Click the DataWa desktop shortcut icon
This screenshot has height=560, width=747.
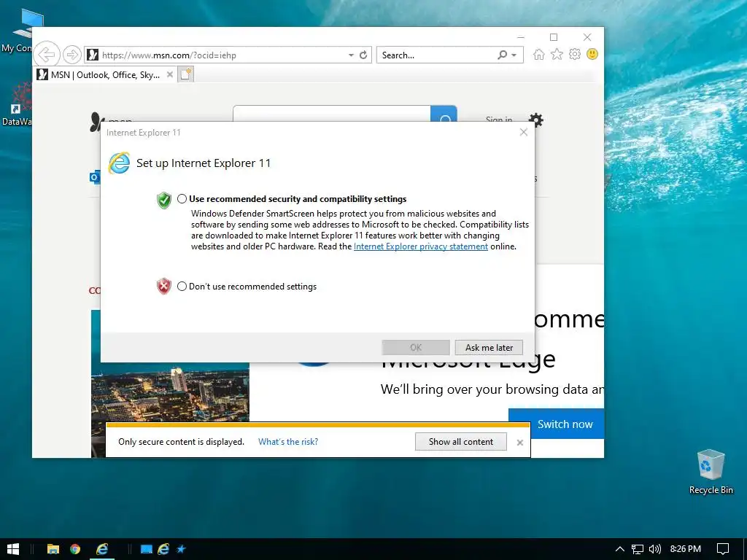click(18, 104)
